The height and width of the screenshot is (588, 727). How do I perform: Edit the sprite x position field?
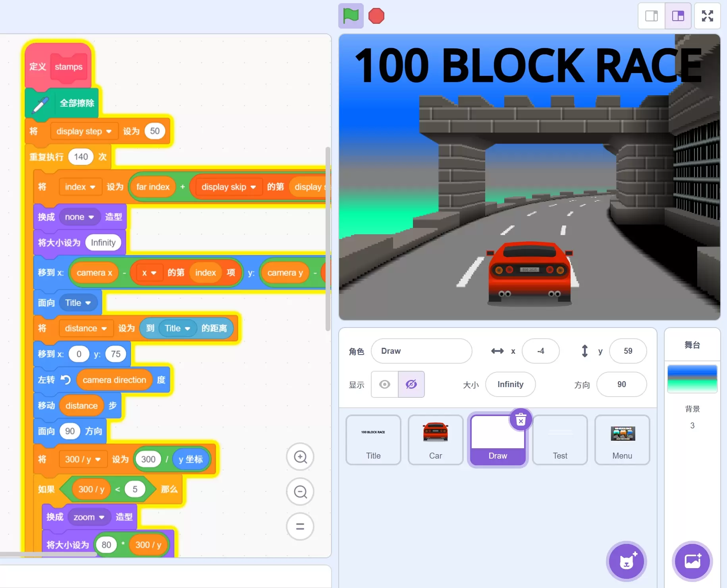pos(541,351)
